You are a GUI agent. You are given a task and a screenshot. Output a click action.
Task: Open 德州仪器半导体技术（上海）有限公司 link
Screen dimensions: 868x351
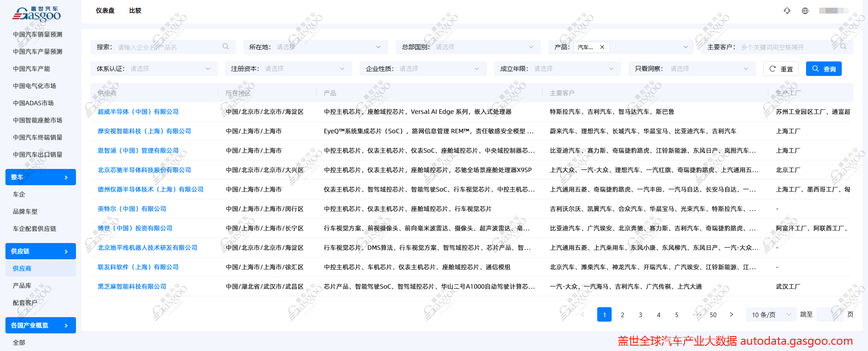coord(151,189)
